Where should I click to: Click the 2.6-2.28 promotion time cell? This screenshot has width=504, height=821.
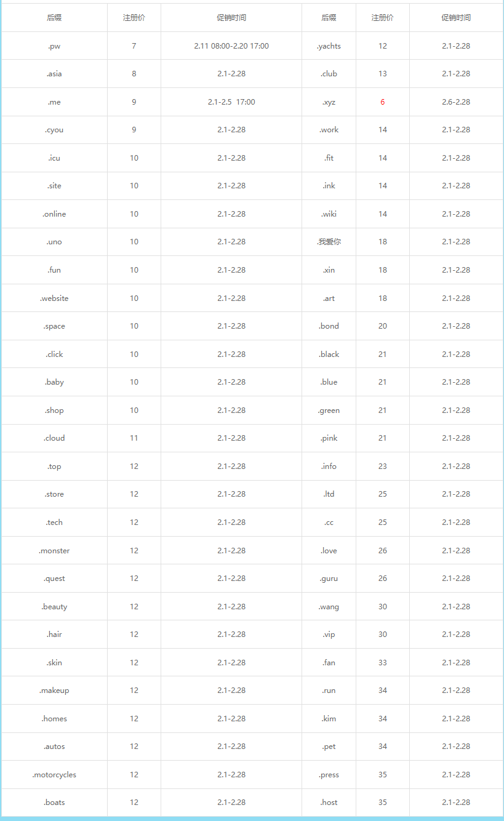coord(456,102)
